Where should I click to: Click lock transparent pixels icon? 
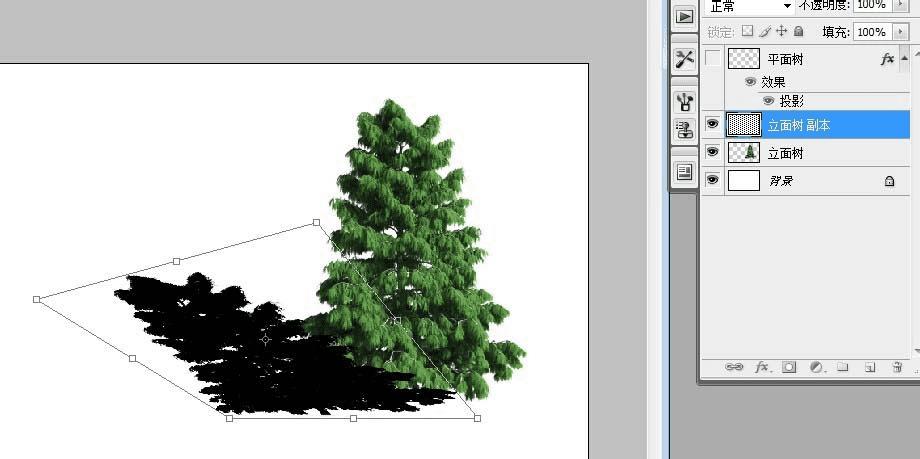pos(748,31)
